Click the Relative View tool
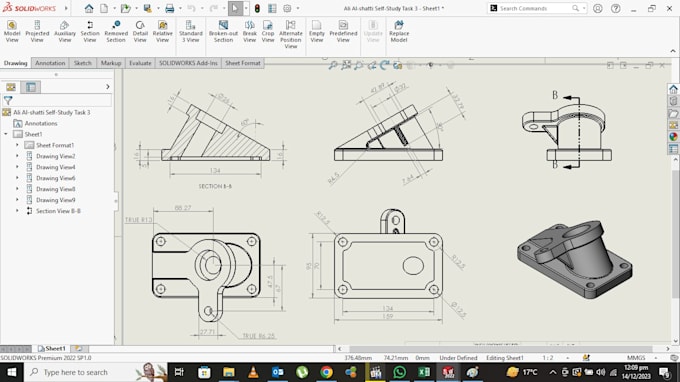Screen dimensions: 680x382 [163, 32]
